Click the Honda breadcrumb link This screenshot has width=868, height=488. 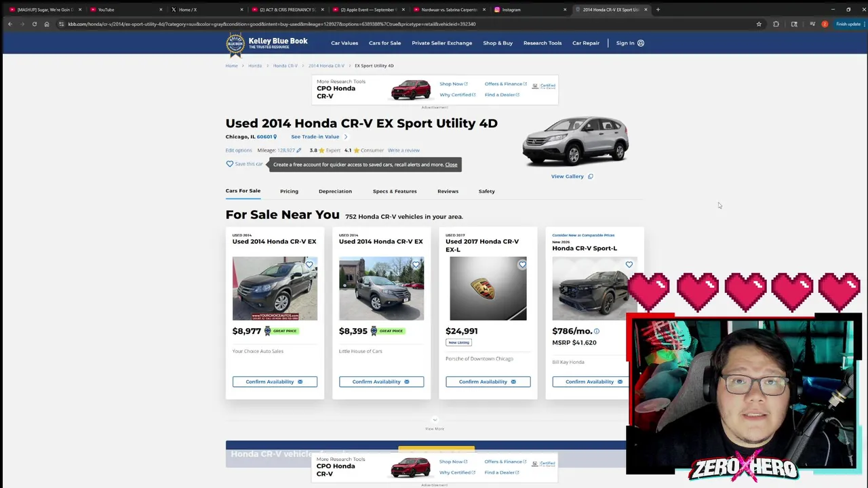coord(255,66)
